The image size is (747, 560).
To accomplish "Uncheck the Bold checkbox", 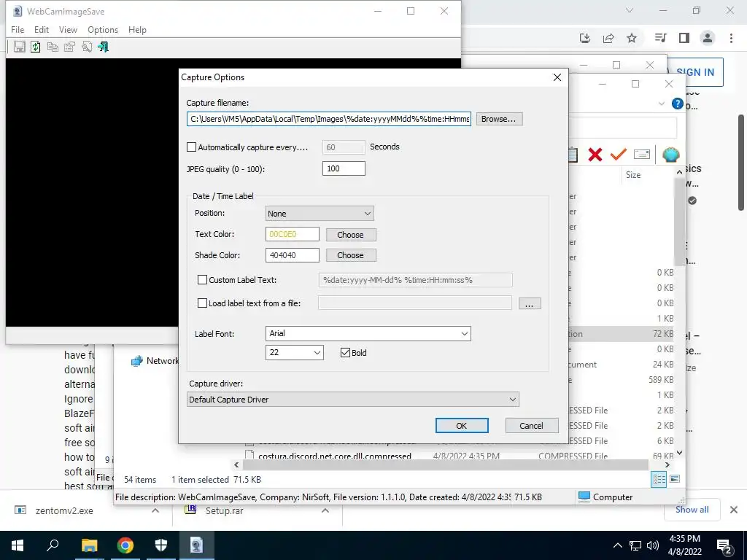I will coord(345,353).
